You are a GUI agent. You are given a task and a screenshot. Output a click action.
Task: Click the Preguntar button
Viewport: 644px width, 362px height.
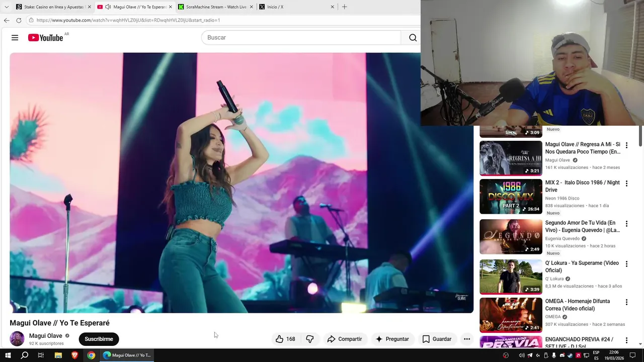392,339
